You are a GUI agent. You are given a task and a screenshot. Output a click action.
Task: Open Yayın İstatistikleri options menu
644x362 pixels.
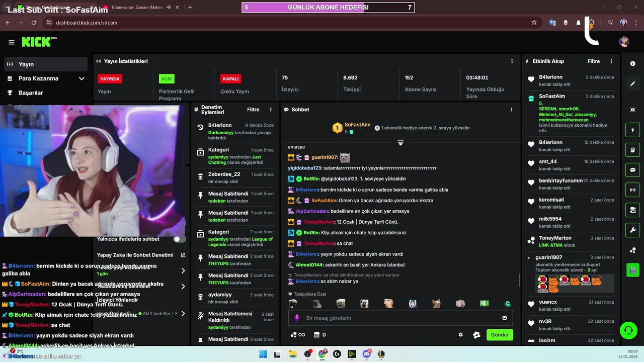tap(512, 61)
